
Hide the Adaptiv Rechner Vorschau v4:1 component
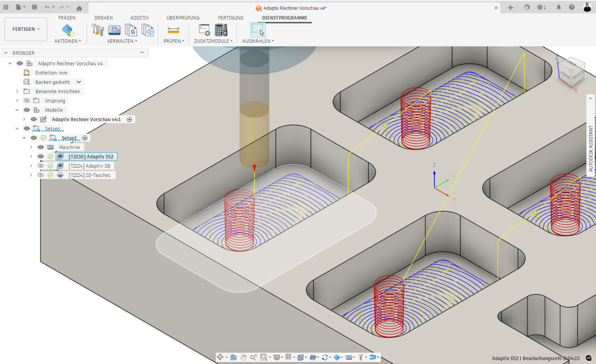[x=34, y=119]
